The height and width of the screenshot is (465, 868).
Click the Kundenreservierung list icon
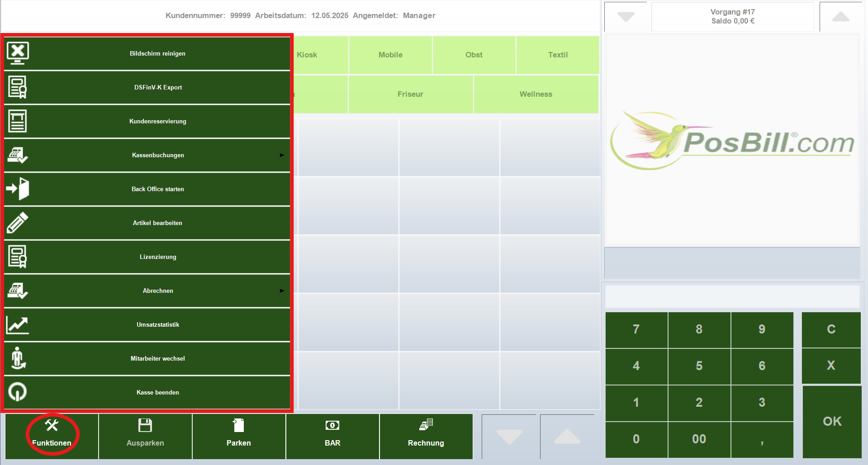tap(18, 121)
